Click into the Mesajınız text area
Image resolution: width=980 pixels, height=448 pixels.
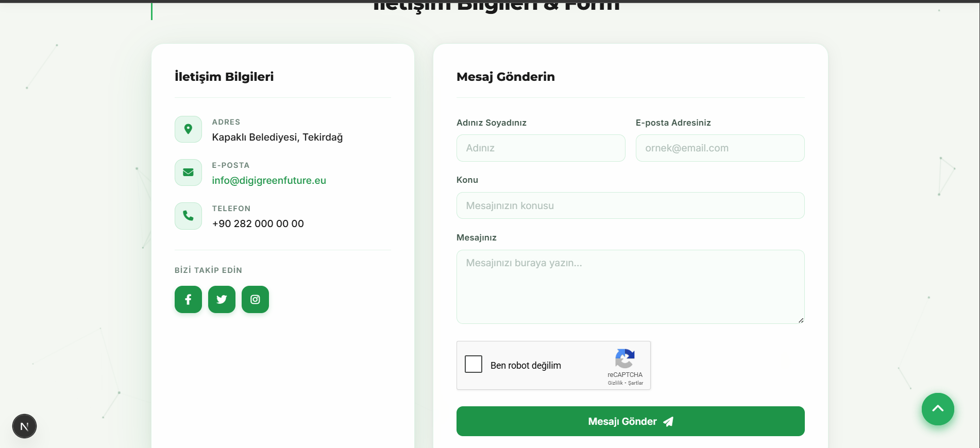[x=630, y=287]
